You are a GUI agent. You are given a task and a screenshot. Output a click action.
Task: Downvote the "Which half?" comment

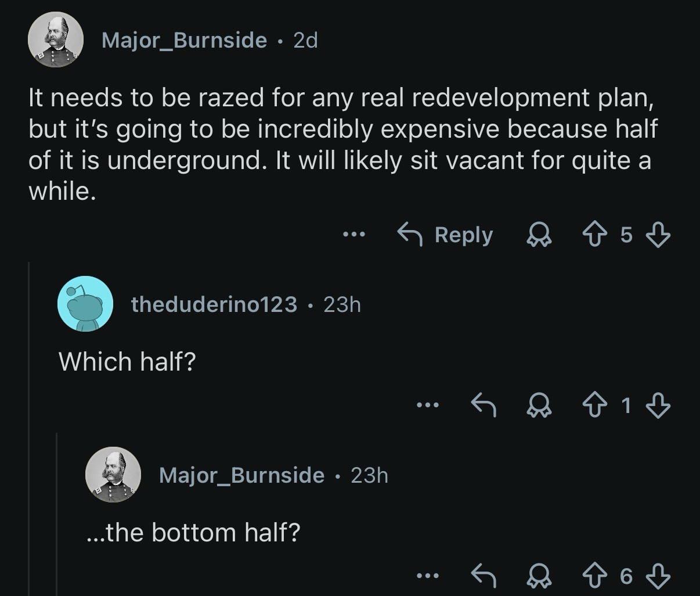click(658, 405)
